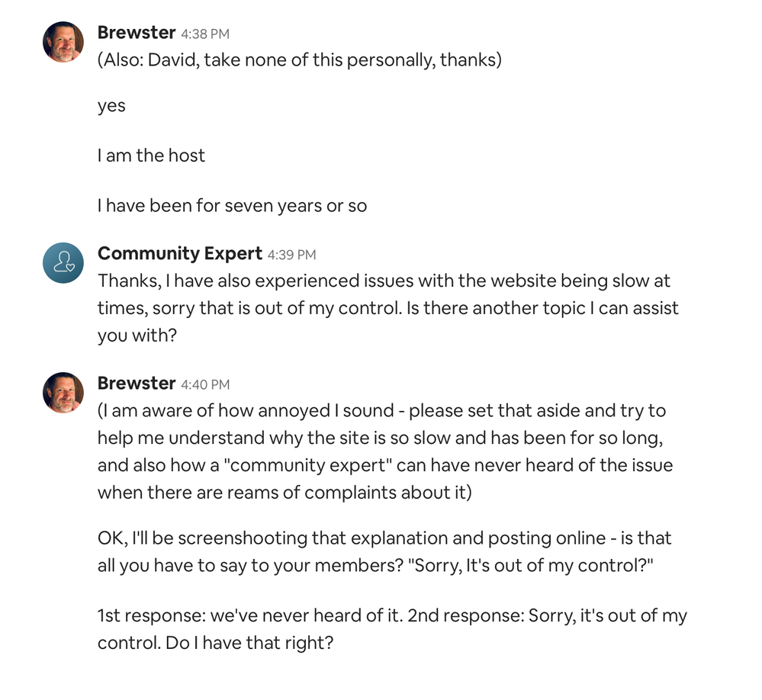Open the Brewster name above the 4:38 PM message
This screenshot has width=762, height=700.
coord(137,33)
